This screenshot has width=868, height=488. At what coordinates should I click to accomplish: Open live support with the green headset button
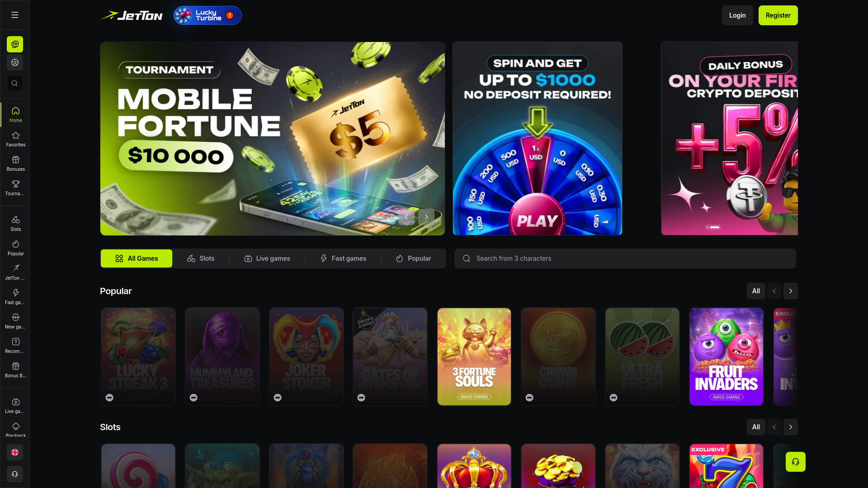pos(795,462)
